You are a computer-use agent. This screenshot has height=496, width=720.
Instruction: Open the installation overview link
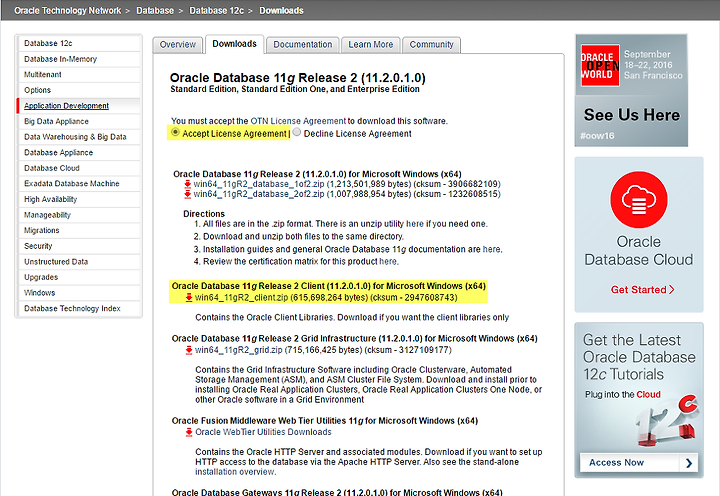235,472
